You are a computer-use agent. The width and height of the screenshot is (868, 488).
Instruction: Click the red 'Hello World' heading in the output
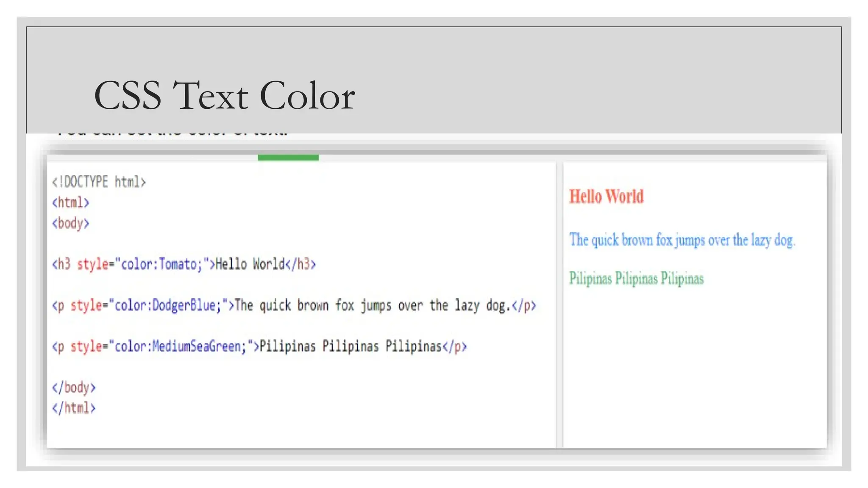point(606,197)
